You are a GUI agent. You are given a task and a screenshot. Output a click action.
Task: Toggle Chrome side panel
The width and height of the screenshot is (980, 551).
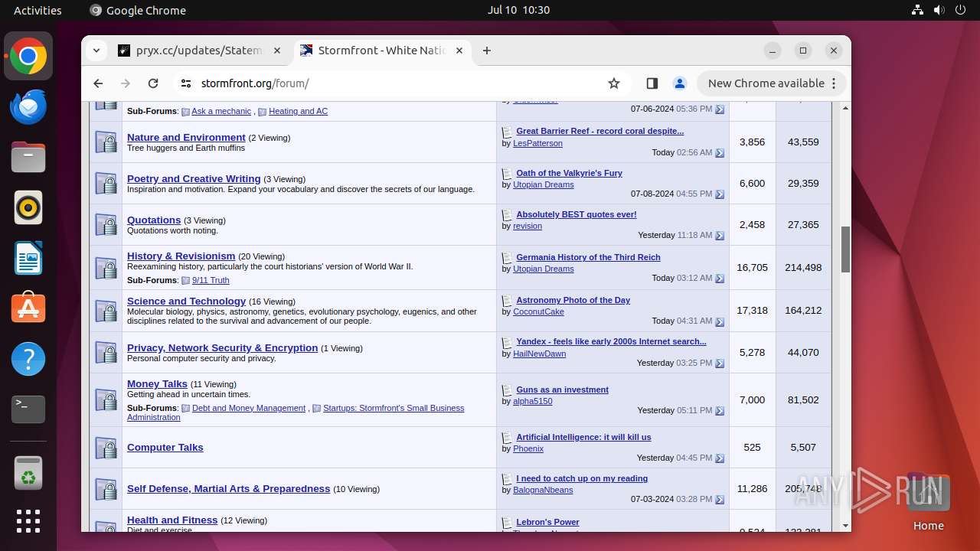click(652, 83)
